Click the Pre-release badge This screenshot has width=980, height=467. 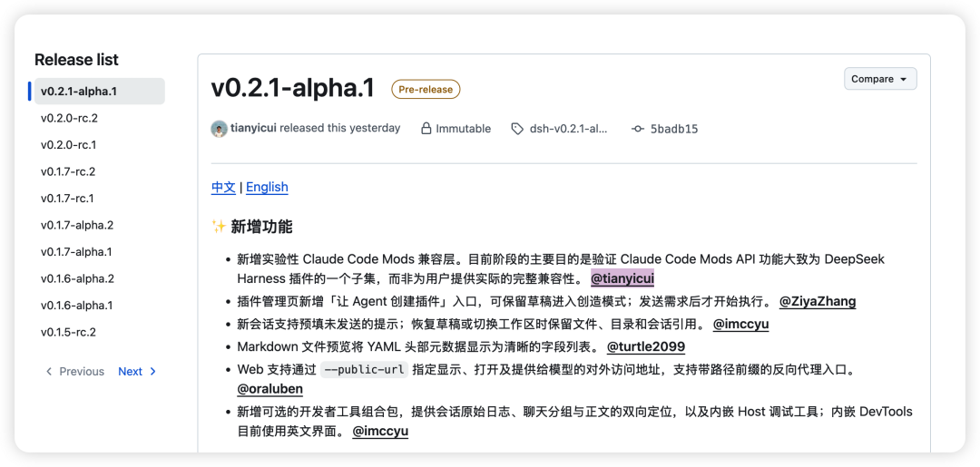pyautogui.click(x=426, y=89)
